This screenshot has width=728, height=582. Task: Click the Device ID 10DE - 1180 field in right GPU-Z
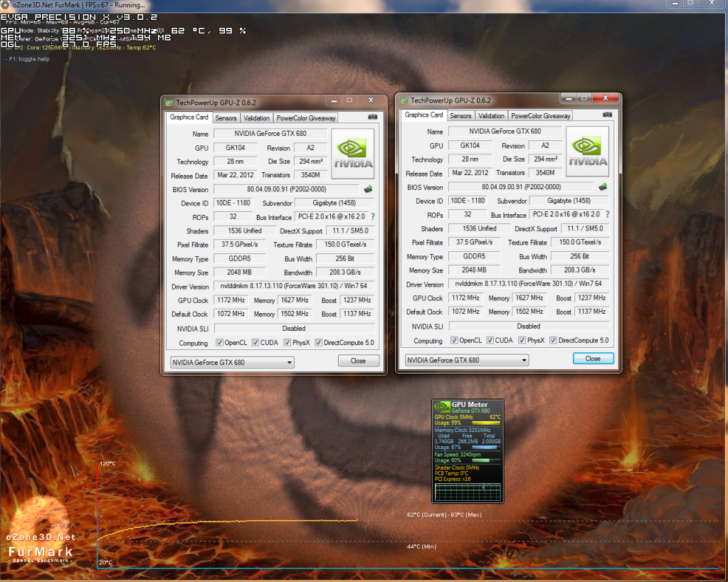pyautogui.click(x=468, y=201)
